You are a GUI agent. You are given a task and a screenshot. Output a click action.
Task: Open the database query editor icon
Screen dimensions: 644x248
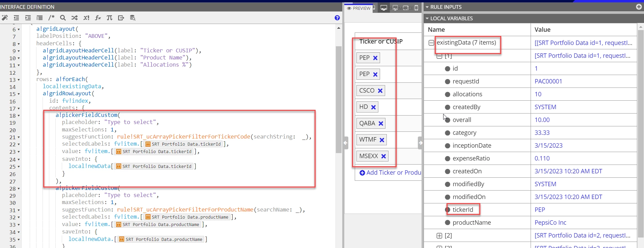133,18
